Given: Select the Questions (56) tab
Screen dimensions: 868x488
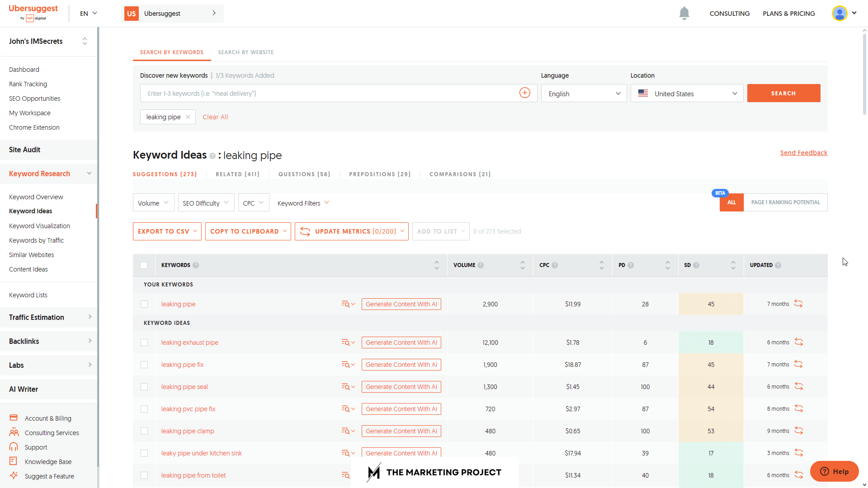Looking at the screenshot, I should (x=304, y=174).
